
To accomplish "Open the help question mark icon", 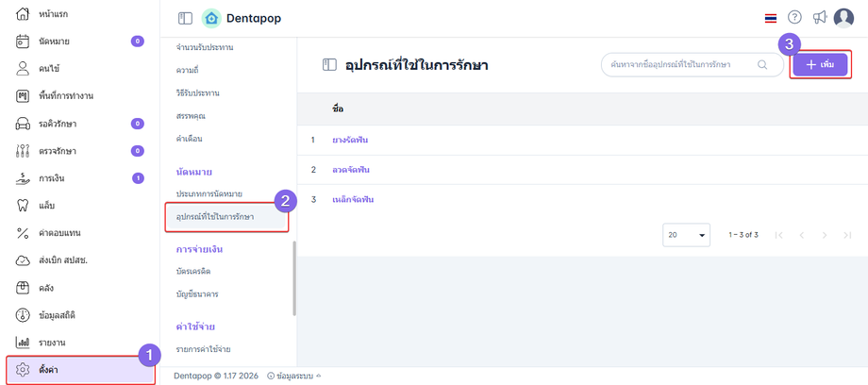I will pos(794,18).
